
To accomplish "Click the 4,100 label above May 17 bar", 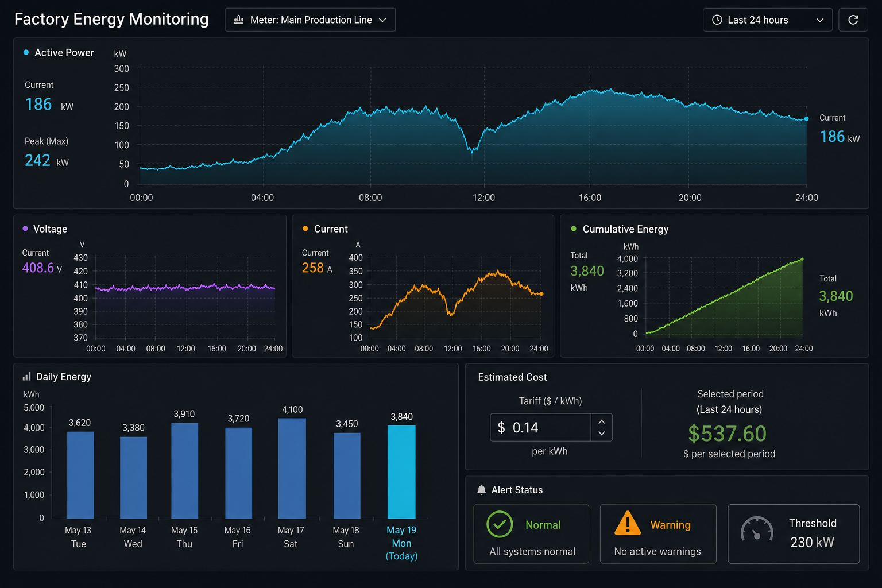I will coord(292,409).
